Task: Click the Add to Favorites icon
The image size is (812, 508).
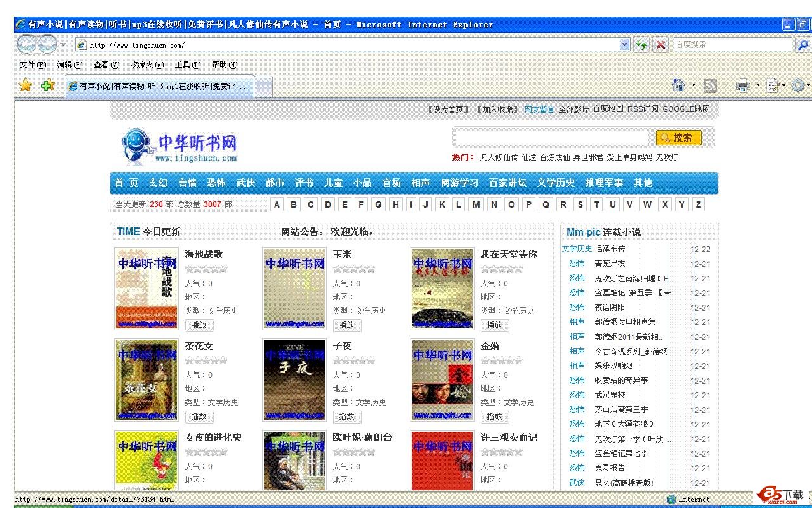Action: 48,85
